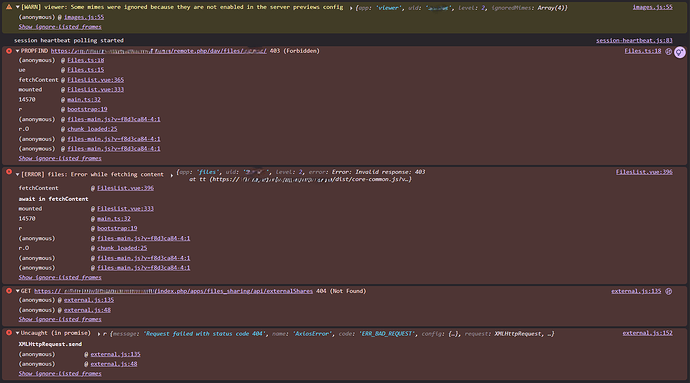Collapse the PROPFIND 403 error stack trace
690x383 pixels.
[18, 51]
